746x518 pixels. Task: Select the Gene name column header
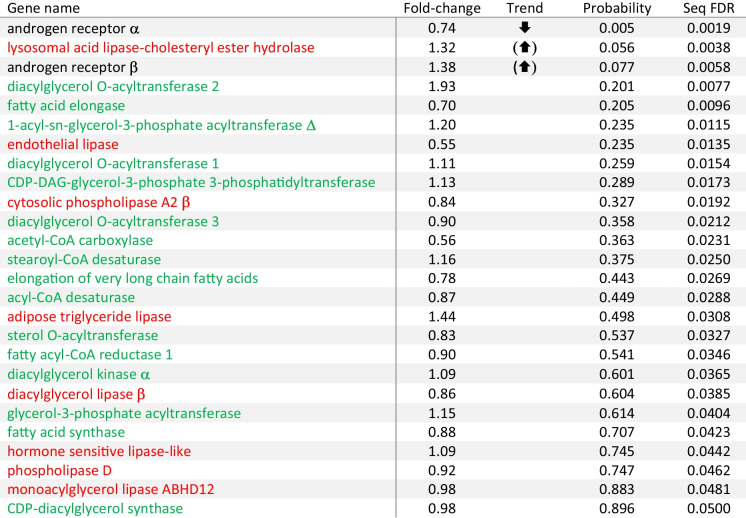[x=43, y=8]
